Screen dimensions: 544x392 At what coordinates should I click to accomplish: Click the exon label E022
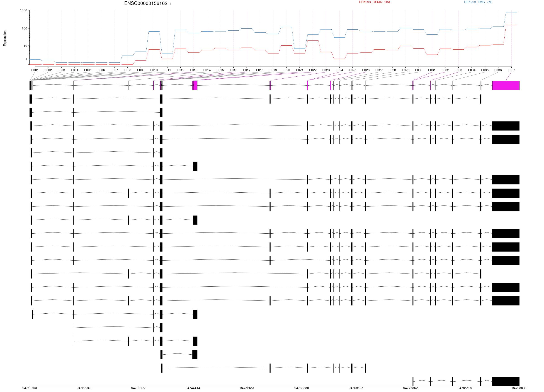point(313,70)
